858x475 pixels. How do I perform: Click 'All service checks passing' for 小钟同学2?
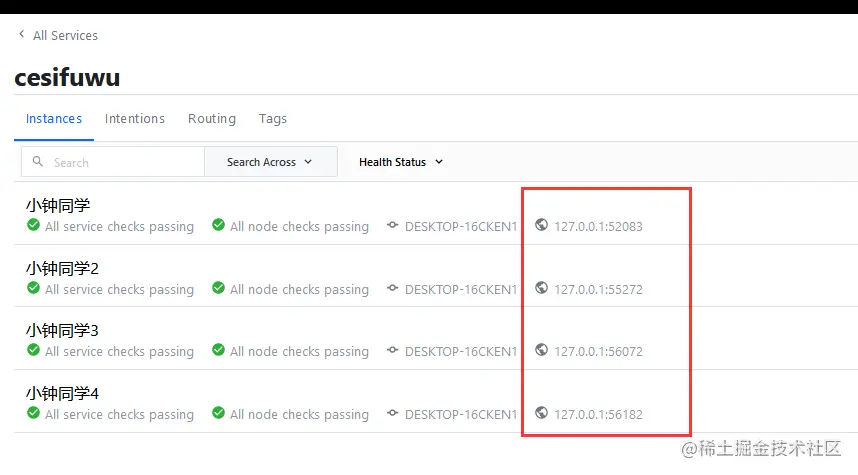pos(119,289)
